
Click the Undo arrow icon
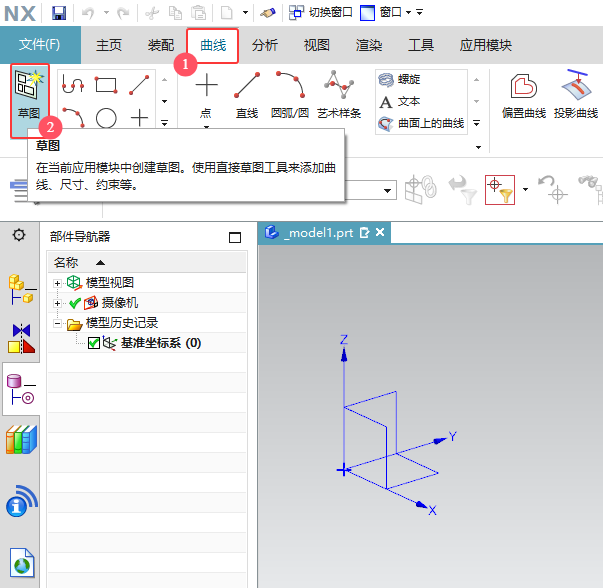(x=88, y=13)
